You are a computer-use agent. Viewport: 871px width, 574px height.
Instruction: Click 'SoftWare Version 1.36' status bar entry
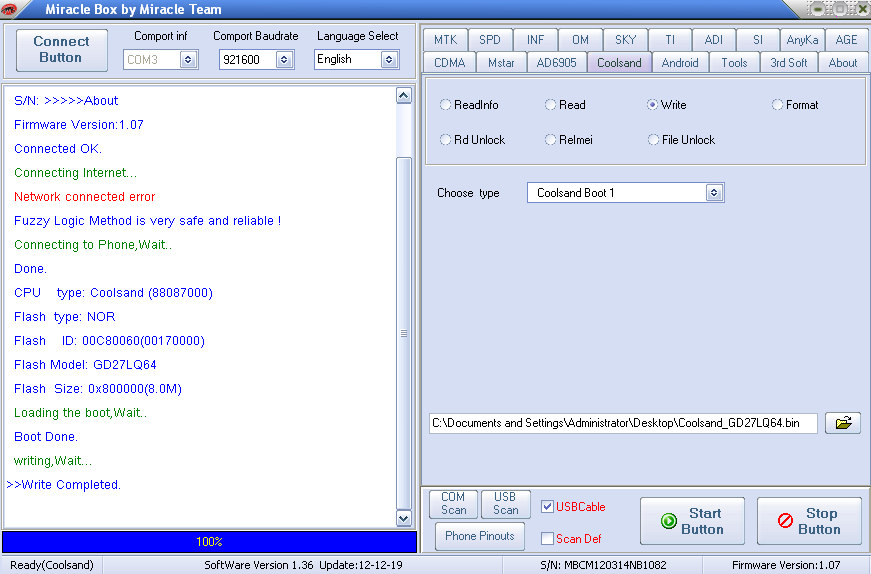[x=259, y=565]
